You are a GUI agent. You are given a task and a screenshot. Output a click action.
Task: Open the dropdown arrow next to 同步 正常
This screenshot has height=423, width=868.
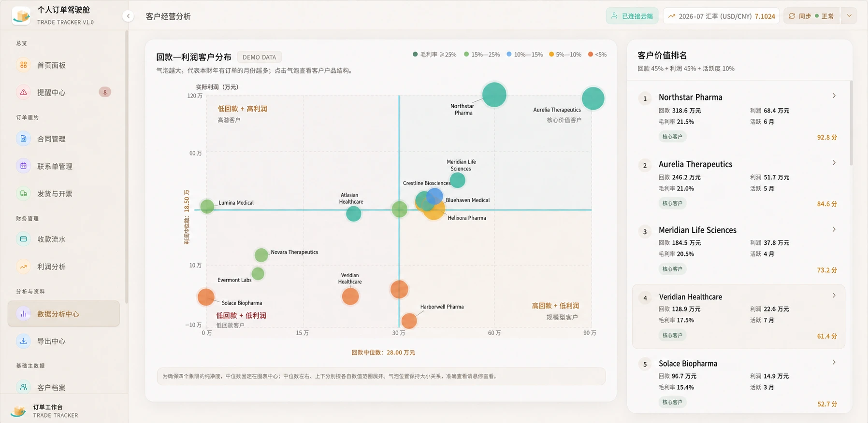(x=849, y=16)
